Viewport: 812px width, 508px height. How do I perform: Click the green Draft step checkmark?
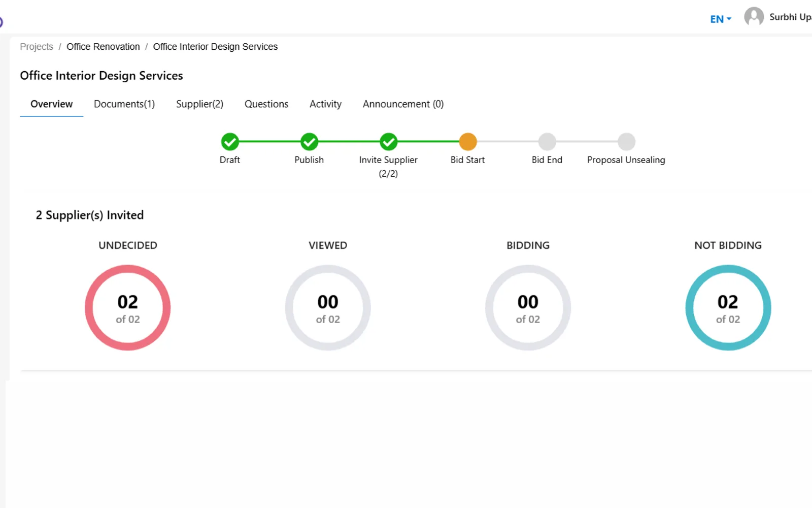(x=230, y=142)
